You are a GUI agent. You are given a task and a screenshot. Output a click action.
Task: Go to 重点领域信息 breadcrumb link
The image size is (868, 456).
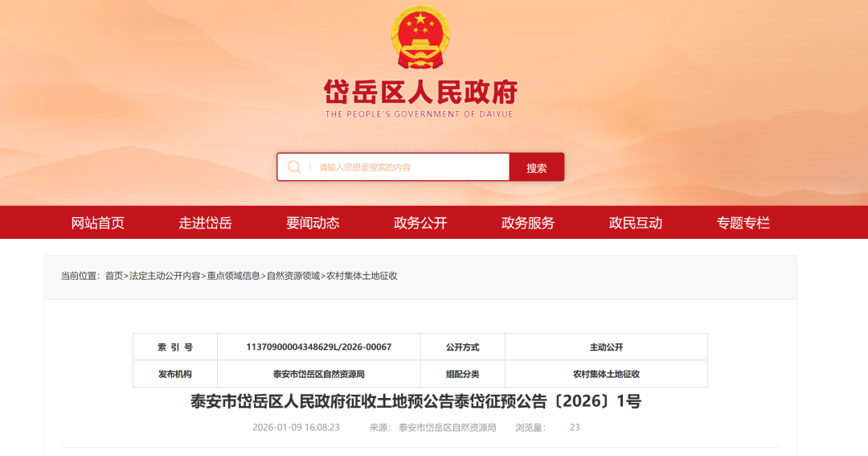[233, 276]
